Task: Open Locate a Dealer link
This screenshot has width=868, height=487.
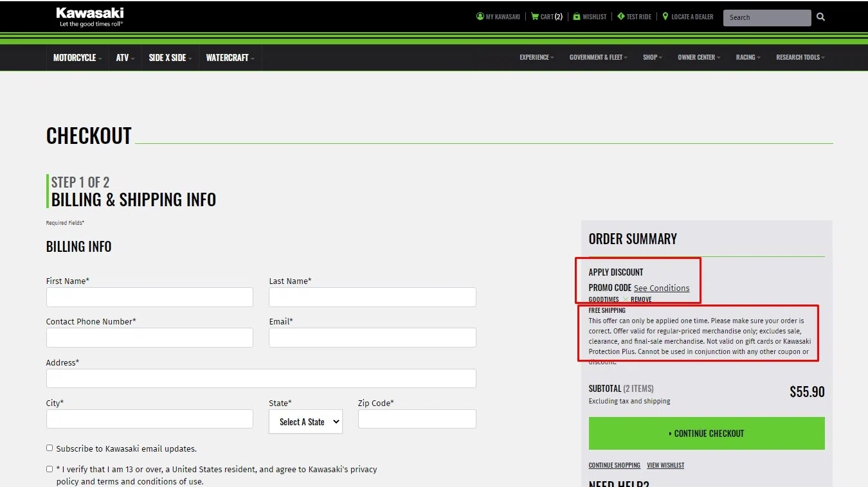Action: coord(688,17)
